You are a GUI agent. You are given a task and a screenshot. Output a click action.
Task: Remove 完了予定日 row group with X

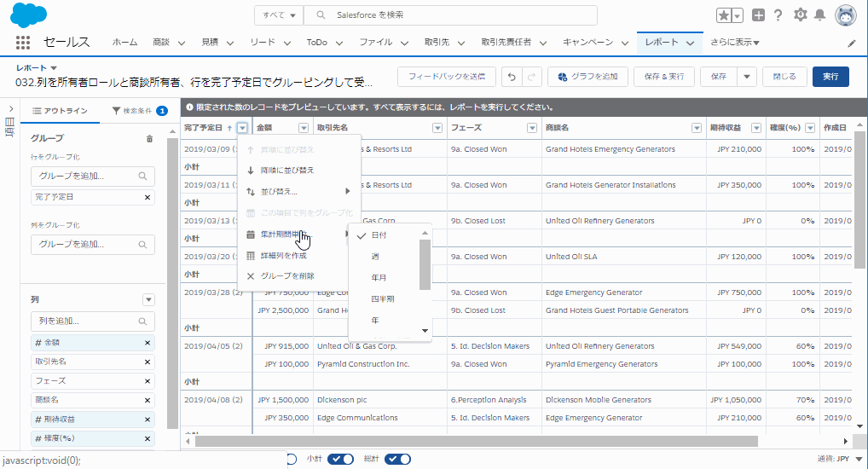148,197
